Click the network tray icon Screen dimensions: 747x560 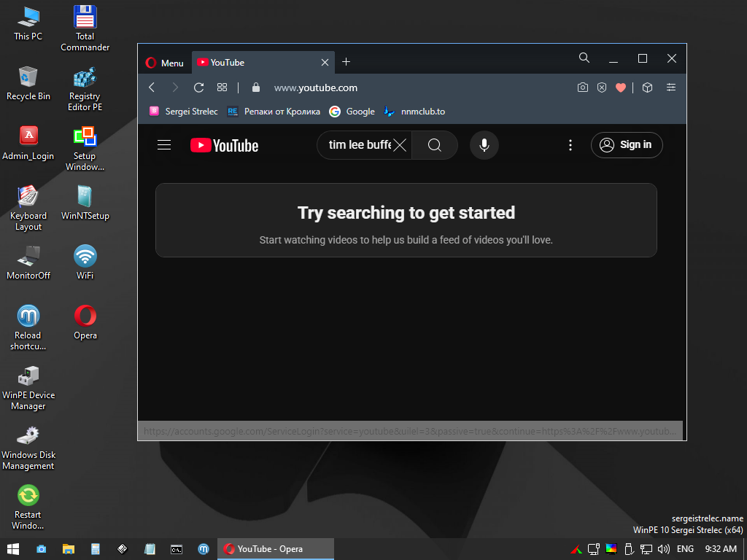click(646, 549)
